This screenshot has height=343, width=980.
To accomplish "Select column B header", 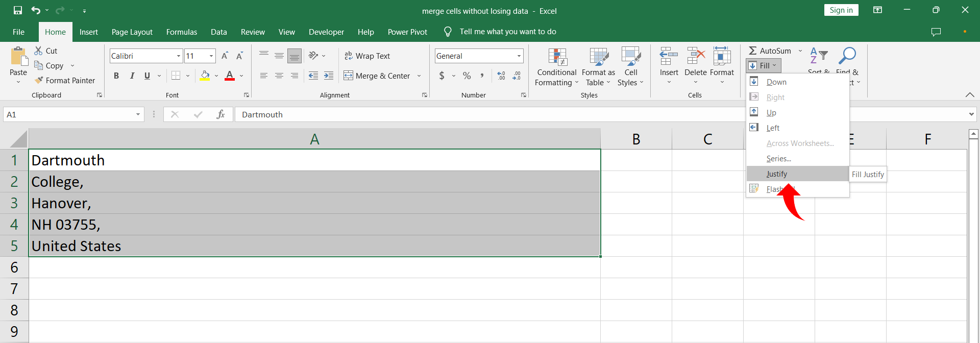I will (636, 139).
